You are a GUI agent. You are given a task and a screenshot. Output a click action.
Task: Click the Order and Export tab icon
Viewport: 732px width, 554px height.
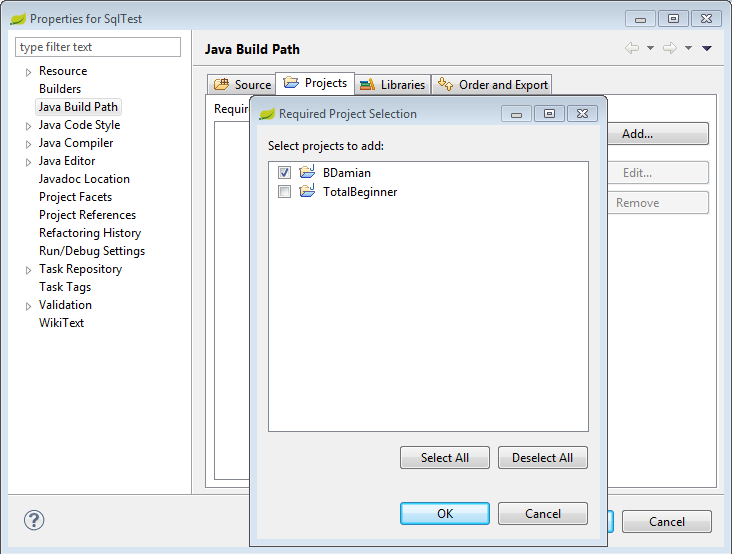445,84
